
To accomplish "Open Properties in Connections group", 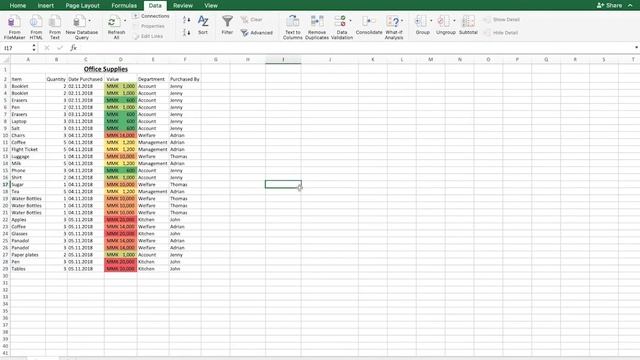I will click(149, 26).
